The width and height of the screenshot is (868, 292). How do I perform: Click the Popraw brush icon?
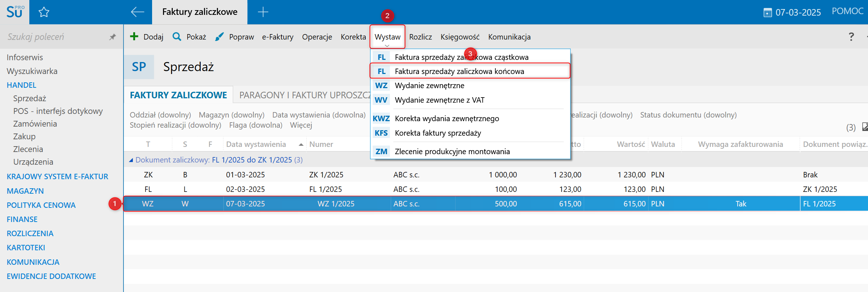pos(219,37)
